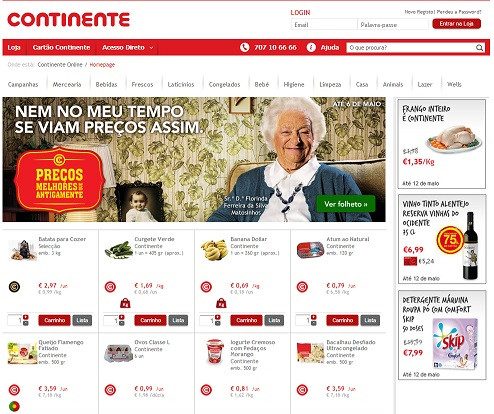Click the Ajuda info icon

(x=311, y=47)
